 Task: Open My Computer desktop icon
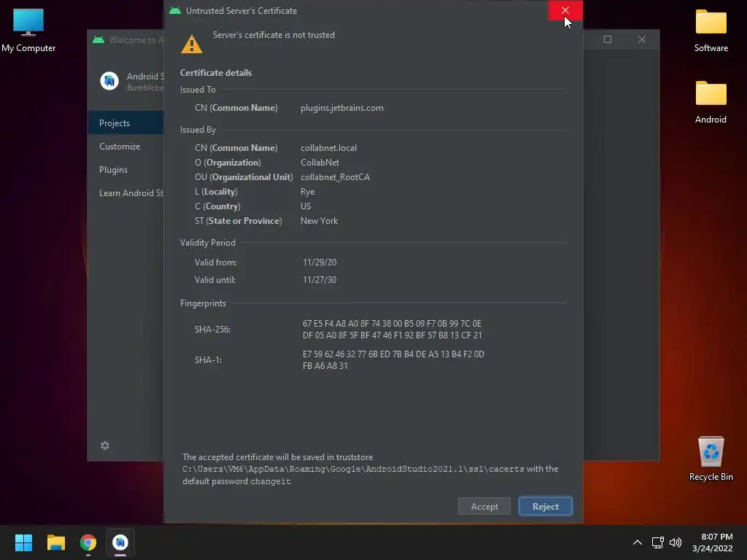tap(28, 31)
